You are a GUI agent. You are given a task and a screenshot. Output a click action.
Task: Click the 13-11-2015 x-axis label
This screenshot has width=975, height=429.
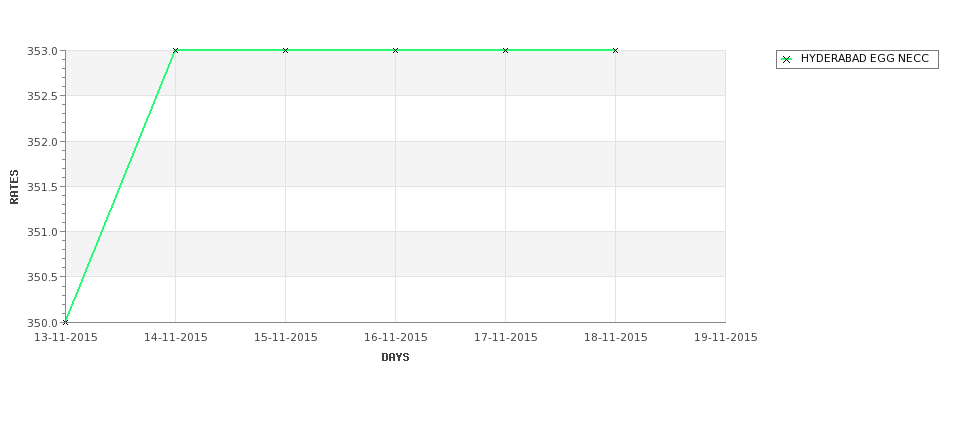pyautogui.click(x=65, y=338)
